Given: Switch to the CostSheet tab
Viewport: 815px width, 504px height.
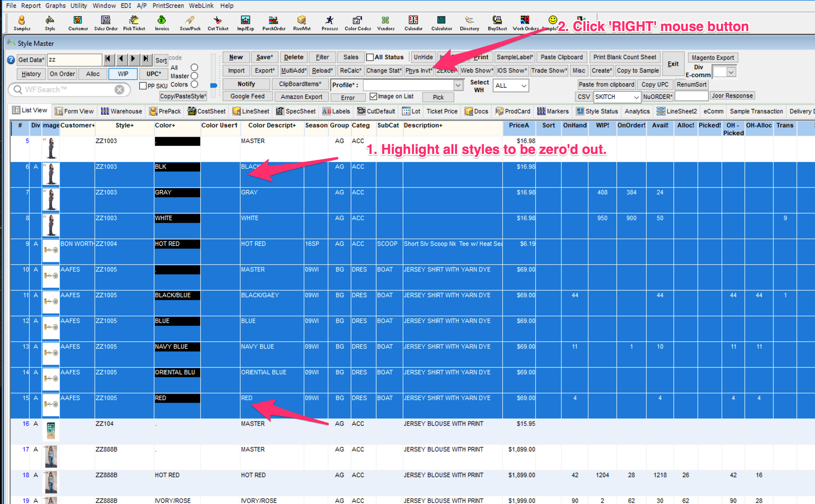Looking at the screenshot, I should pyautogui.click(x=207, y=111).
